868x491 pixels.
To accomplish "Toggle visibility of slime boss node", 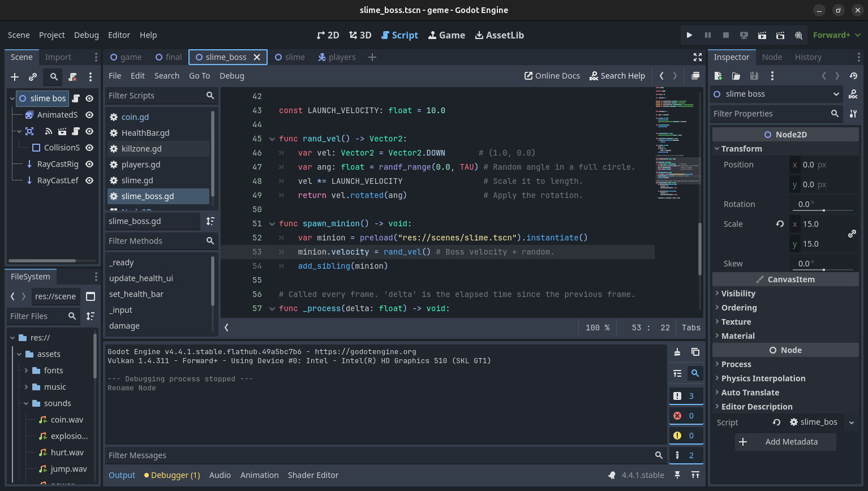I will coord(89,98).
